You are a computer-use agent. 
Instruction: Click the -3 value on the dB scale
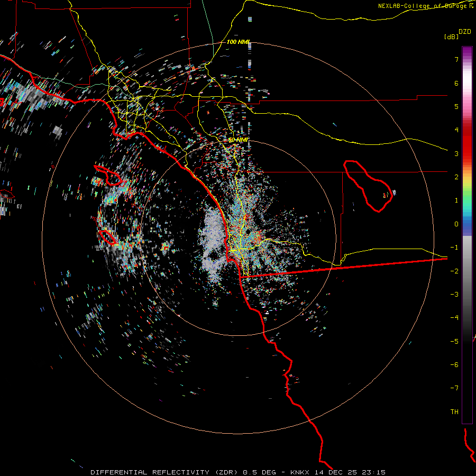tap(454, 295)
